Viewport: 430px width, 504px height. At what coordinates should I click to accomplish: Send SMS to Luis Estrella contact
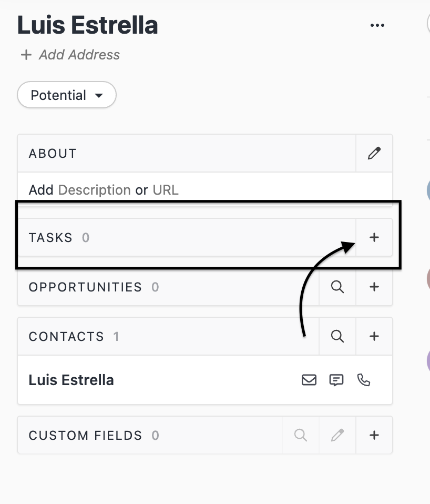(x=336, y=380)
